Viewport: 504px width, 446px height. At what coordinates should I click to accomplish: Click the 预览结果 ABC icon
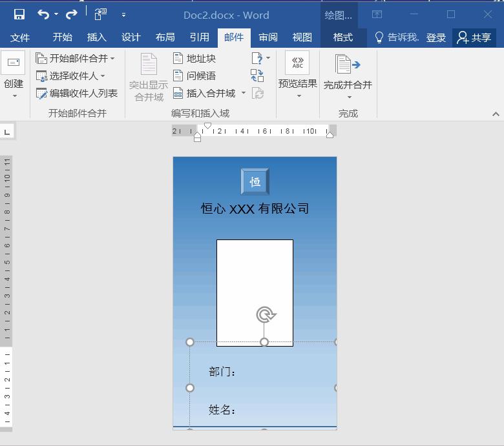click(297, 63)
